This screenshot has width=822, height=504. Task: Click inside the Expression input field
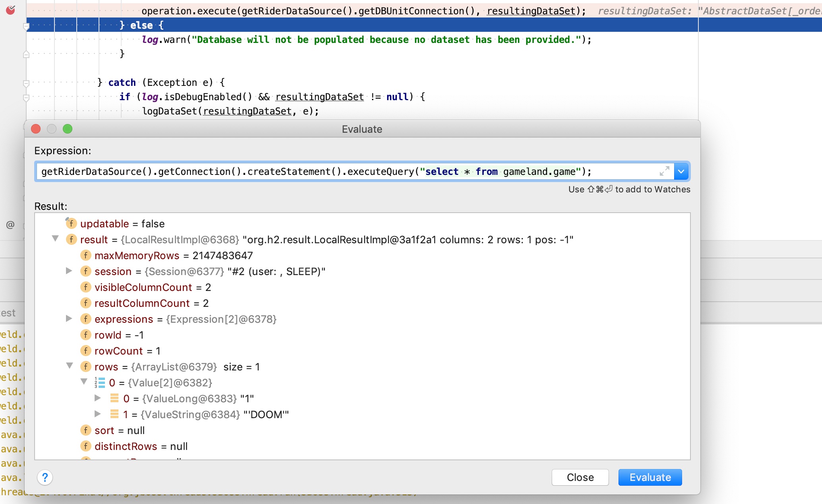318,171
